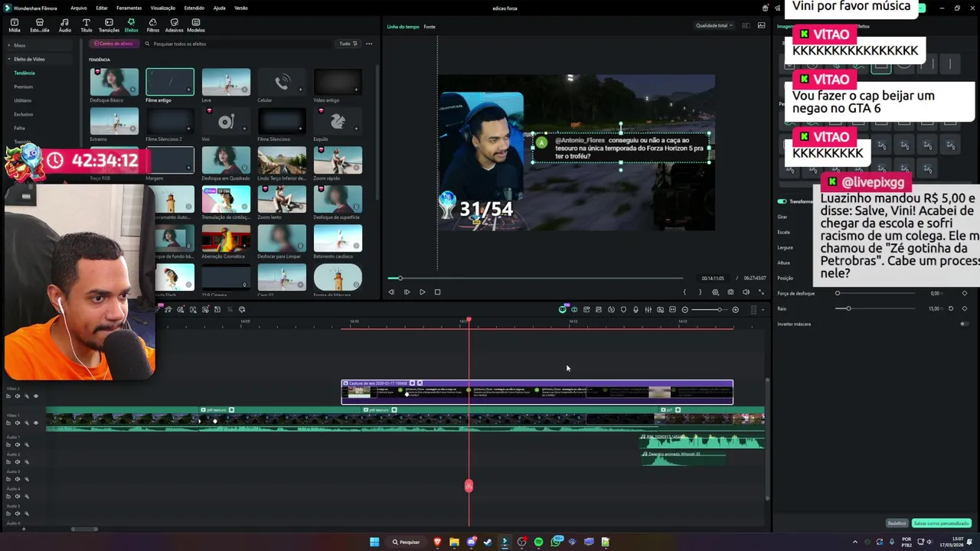The image size is (980, 551).
Task: Click the preview snapshot camera icon
Action: [x=730, y=292]
